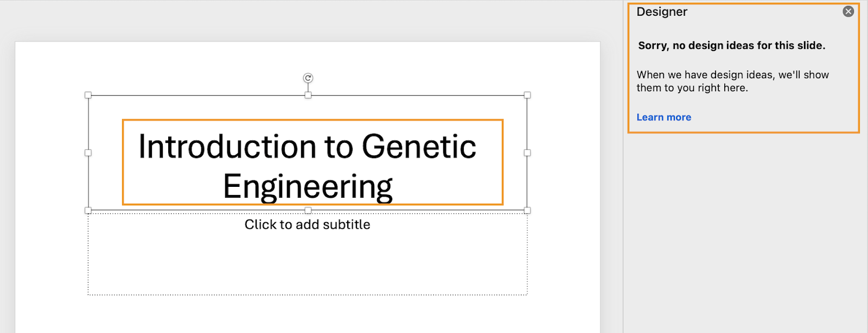The height and width of the screenshot is (333, 868).
Task: Click the word "Introduction" in the title
Action: [x=227, y=147]
